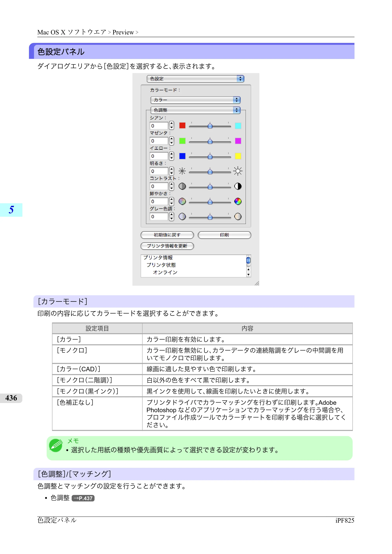Image resolution: width=392 pixels, height=554 pixels.
Task: Click the red swatch for シアン
Action: coord(182,126)
